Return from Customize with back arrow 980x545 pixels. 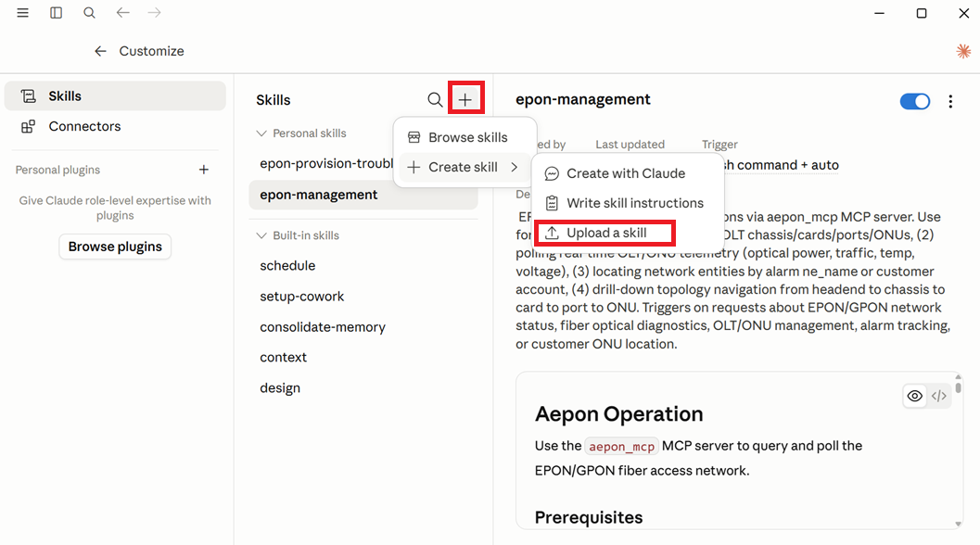tap(100, 51)
